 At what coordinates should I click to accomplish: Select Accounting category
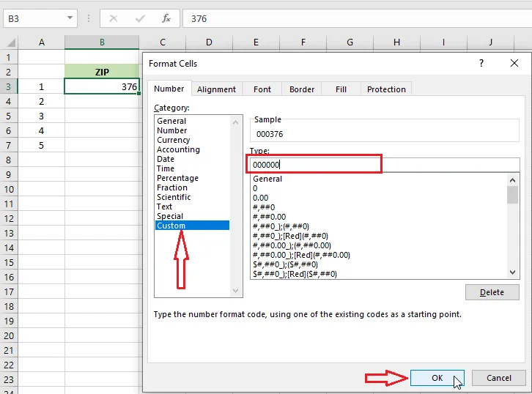pyautogui.click(x=193, y=149)
